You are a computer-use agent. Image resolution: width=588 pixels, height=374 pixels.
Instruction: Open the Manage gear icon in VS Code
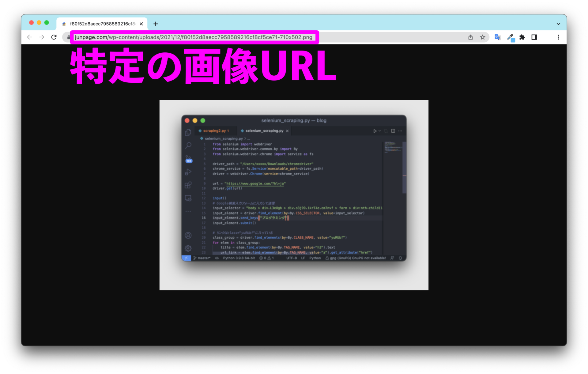[x=188, y=248]
